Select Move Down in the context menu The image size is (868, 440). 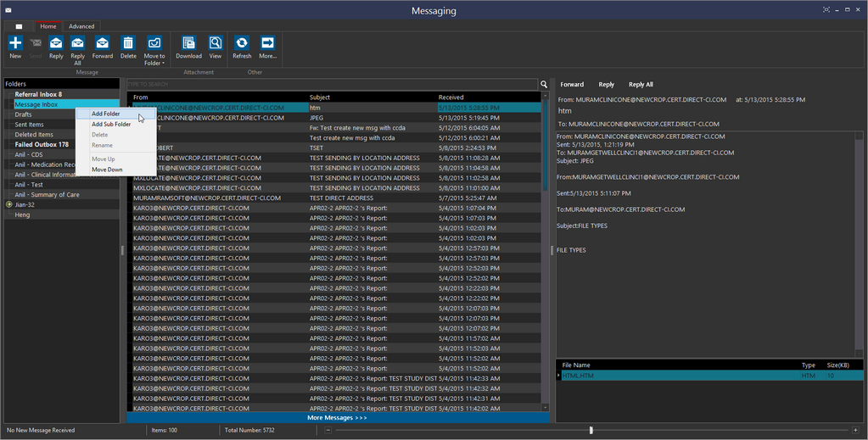click(107, 170)
